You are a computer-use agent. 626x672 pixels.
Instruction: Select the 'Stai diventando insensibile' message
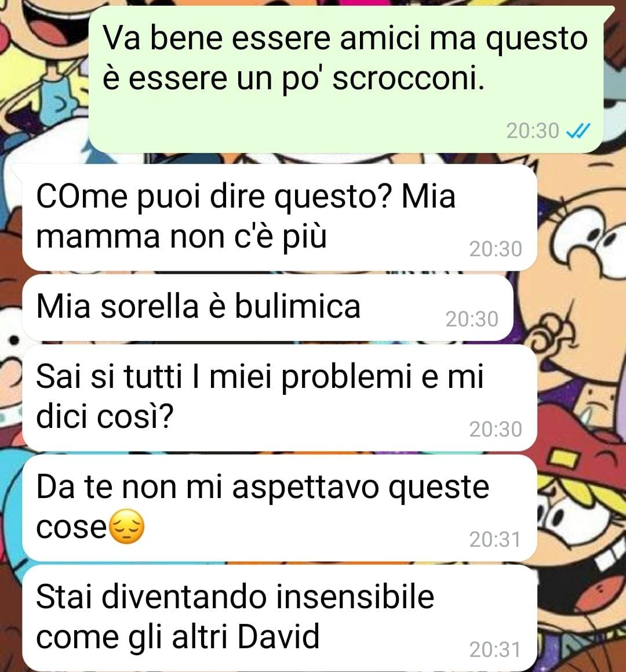click(x=279, y=618)
